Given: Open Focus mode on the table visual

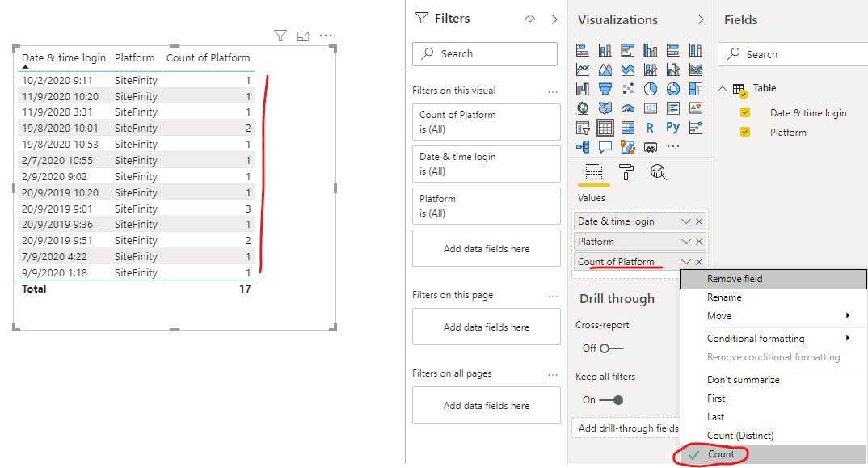Looking at the screenshot, I should tap(303, 36).
